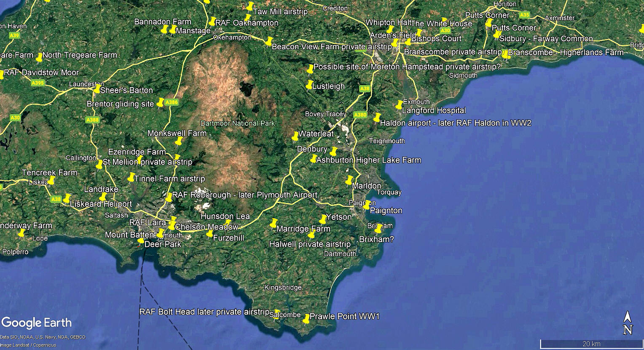Click the Bovey Tracey town label
This screenshot has height=350, width=644.
(x=326, y=114)
